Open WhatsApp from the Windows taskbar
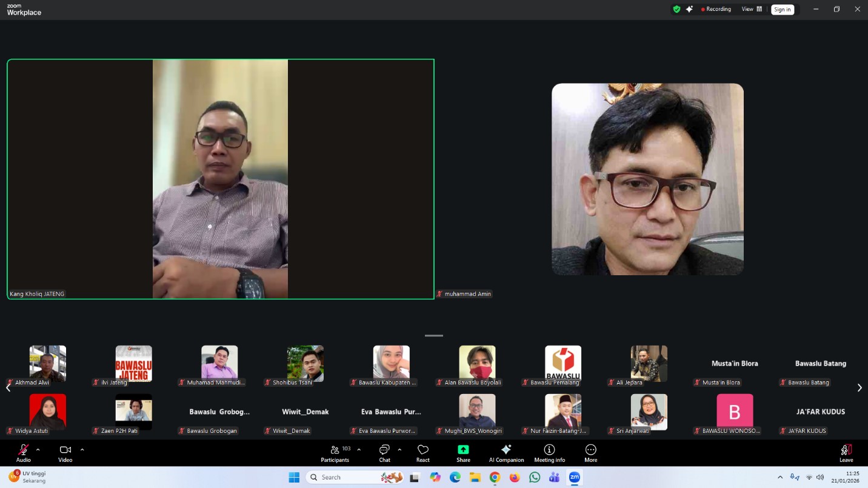868x488 pixels. coord(535,477)
